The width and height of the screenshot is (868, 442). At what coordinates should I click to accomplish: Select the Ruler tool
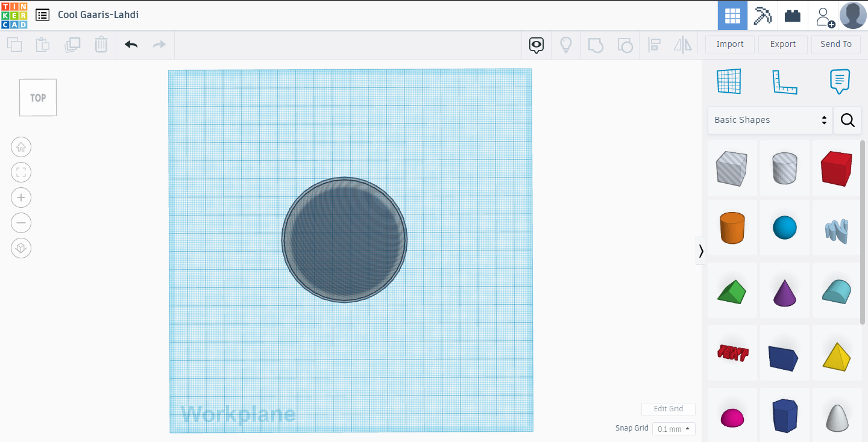784,81
